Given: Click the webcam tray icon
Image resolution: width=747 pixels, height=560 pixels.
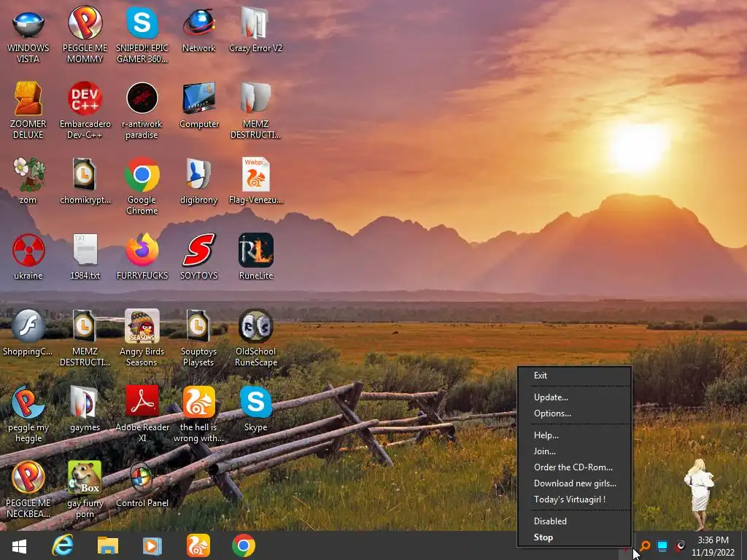Looking at the screenshot, I should click(681, 545).
